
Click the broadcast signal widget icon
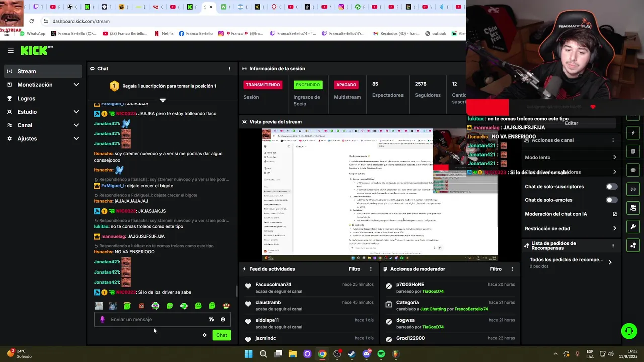[633, 189]
